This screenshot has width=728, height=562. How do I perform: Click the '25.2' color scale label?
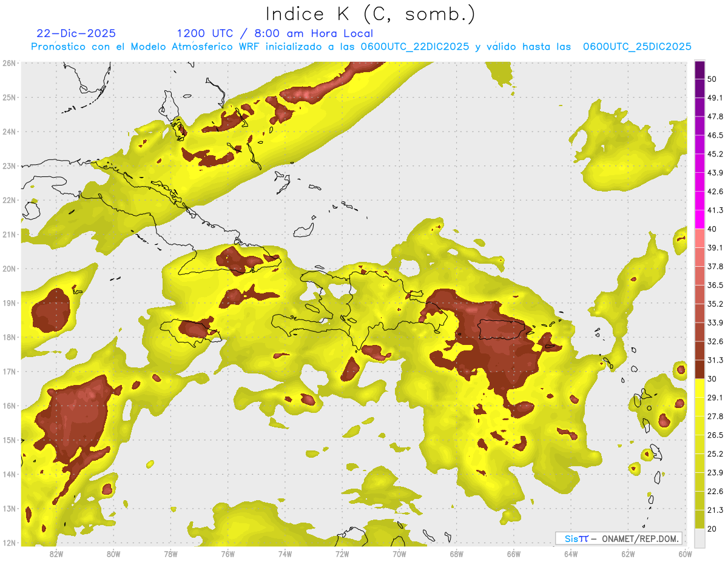(715, 453)
